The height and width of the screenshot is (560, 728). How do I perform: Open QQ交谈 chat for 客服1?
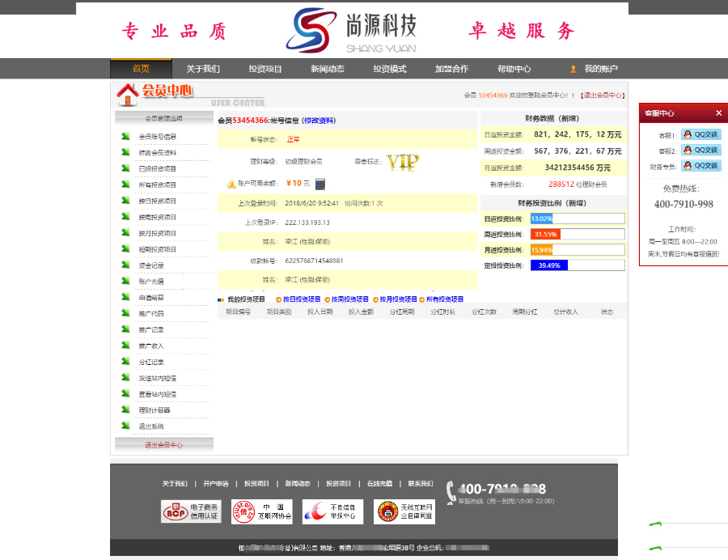pyautogui.click(x=700, y=134)
